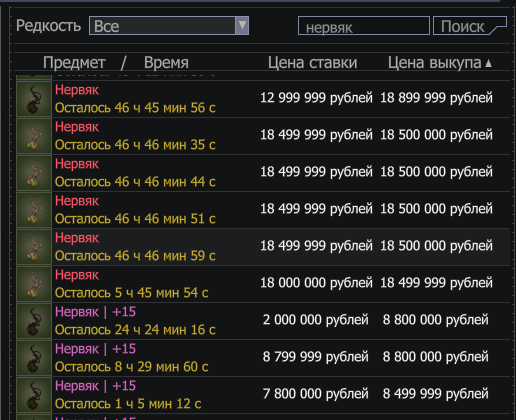Image resolution: width=516 pixels, height=420 pixels.
Task: Click icon of Нервяк with 46 ч 45 мин 56 с
Action: coord(34,99)
